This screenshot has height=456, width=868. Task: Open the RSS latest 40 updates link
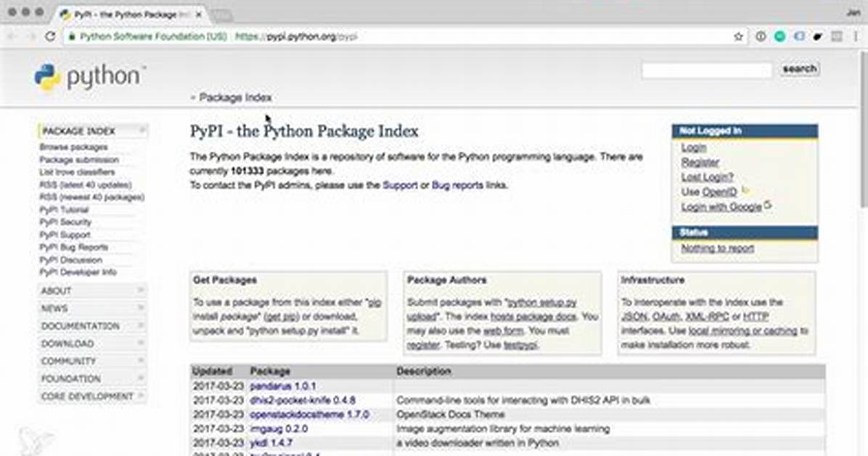[x=85, y=185]
